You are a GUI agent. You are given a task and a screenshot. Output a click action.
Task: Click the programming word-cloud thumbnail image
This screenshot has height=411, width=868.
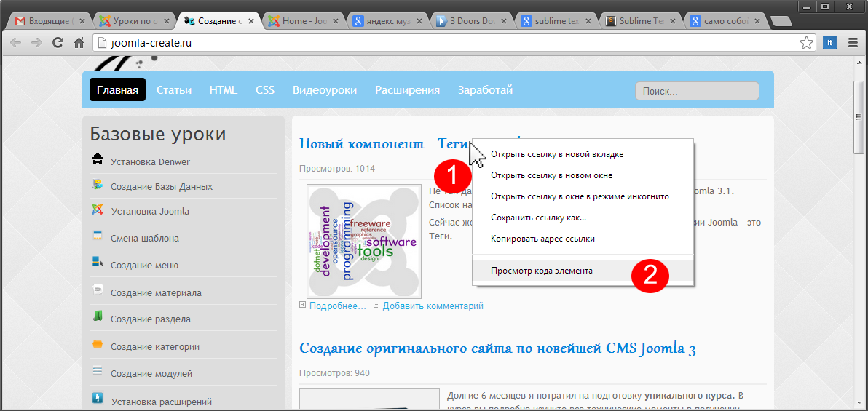363,241
